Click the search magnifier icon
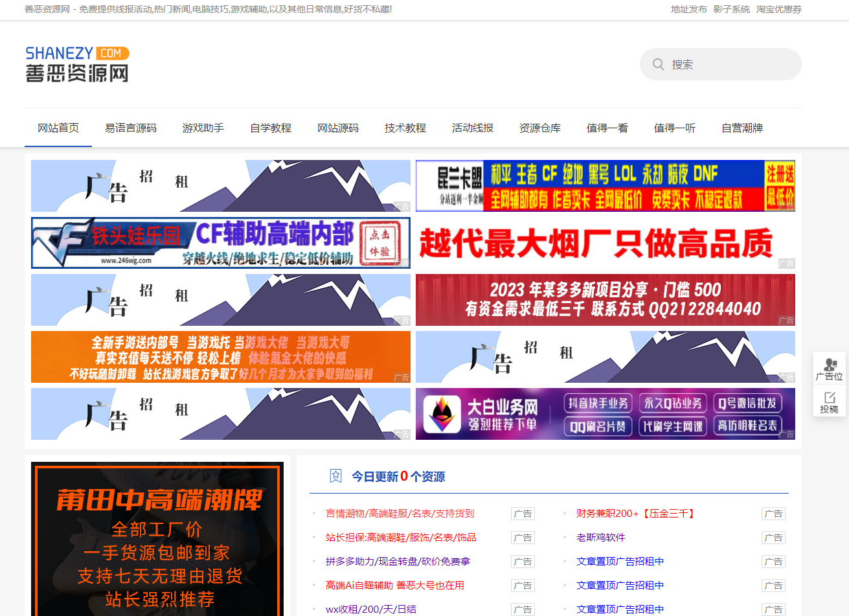849x616 pixels. (659, 64)
